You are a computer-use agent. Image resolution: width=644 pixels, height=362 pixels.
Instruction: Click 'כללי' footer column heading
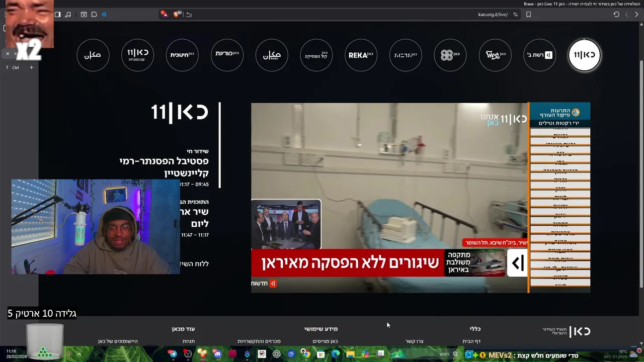coord(475,329)
